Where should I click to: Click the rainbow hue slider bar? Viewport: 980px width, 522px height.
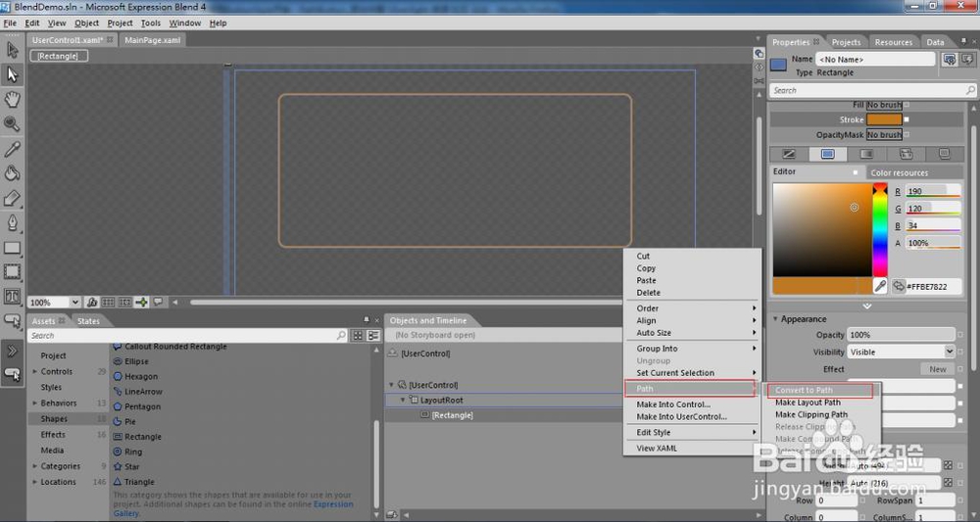[880, 230]
